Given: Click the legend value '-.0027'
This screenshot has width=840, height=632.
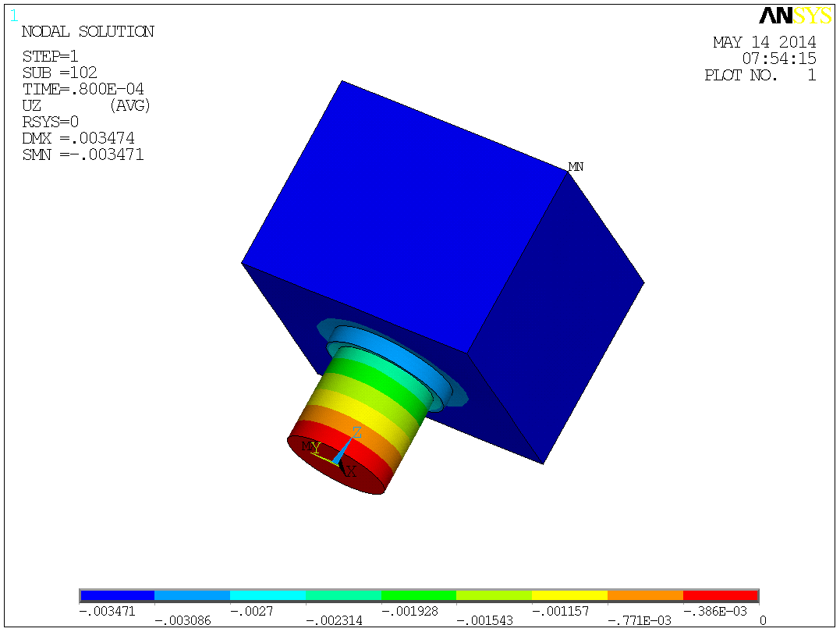Looking at the screenshot, I should (252, 612).
